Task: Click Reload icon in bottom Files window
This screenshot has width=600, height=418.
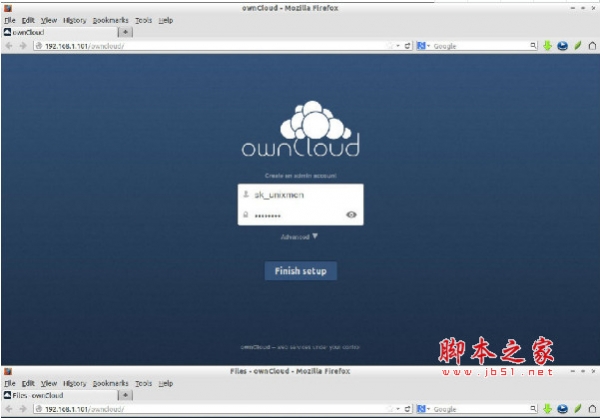Action: (x=408, y=409)
